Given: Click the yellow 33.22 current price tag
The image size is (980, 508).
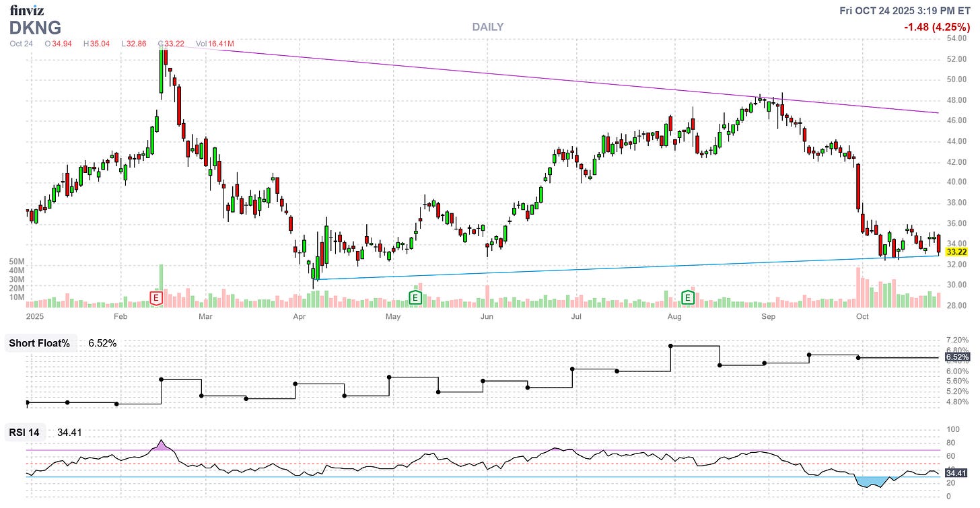Looking at the screenshot, I should point(957,250).
